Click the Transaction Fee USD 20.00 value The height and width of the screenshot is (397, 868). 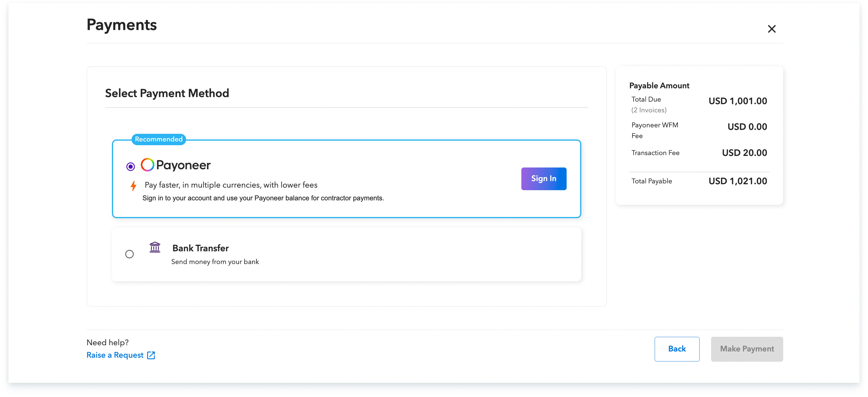(x=744, y=153)
